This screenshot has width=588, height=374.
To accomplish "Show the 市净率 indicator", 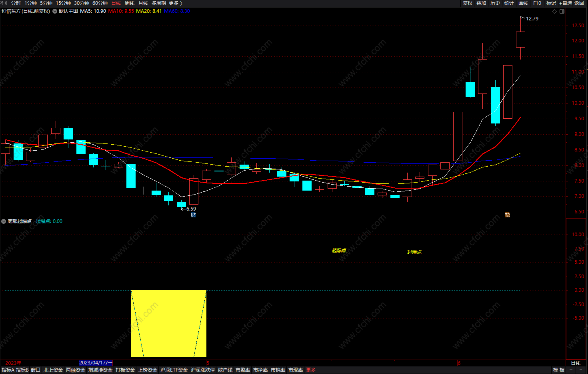I will (x=260, y=370).
